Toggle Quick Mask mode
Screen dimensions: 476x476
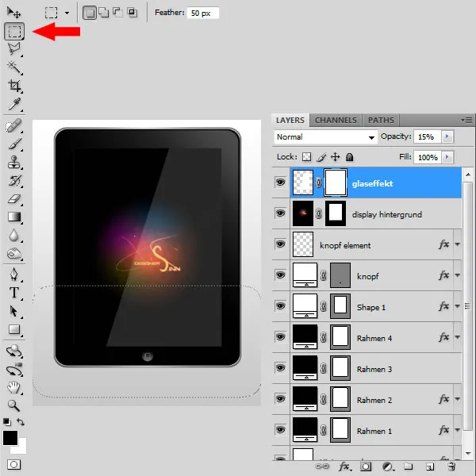coord(13,464)
